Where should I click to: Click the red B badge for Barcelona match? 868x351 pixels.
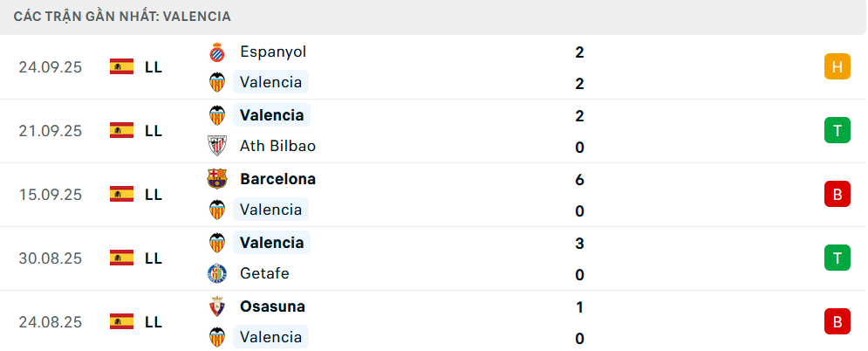coord(837,194)
